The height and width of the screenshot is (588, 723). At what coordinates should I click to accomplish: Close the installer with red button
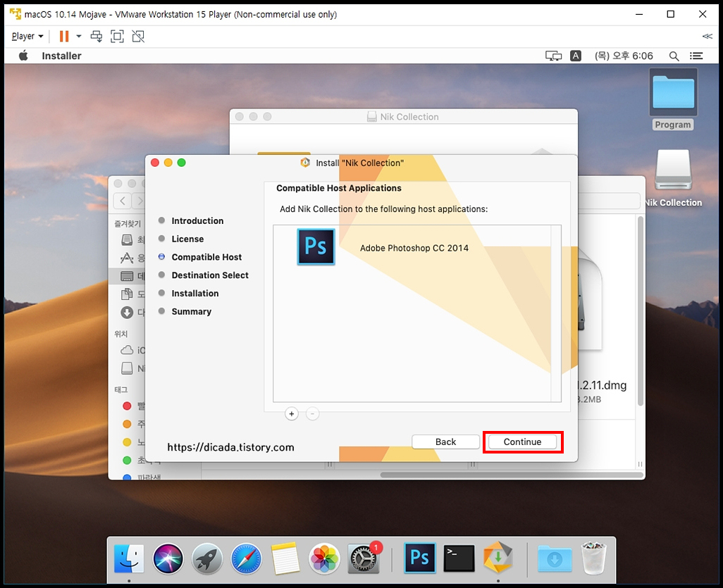click(155, 163)
